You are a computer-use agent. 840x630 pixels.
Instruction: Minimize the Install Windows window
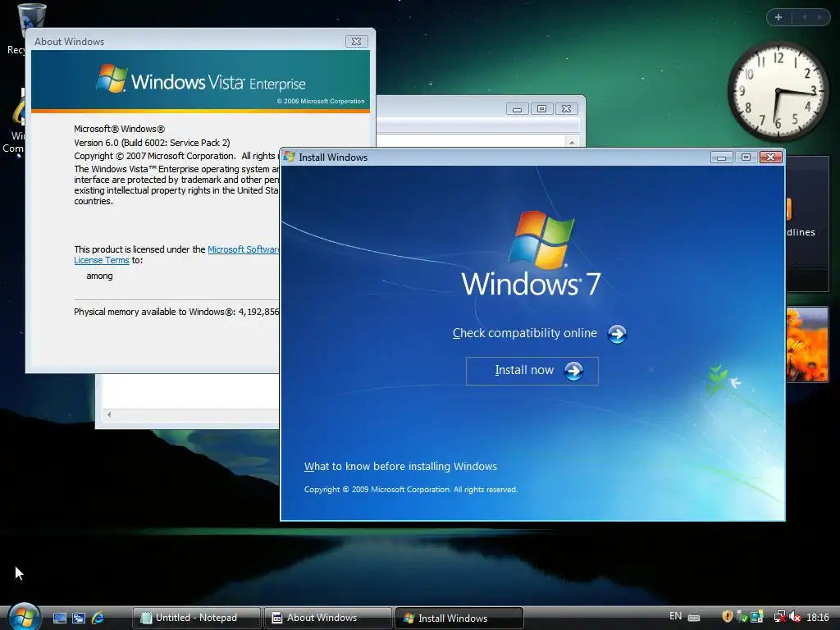point(722,157)
